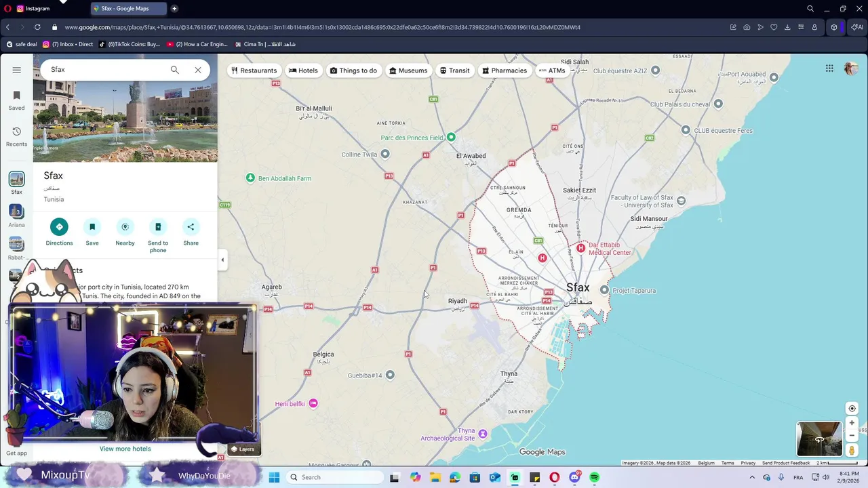868x488 pixels.
Task: Open browser downloads icon
Action: [x=787, y=27]
